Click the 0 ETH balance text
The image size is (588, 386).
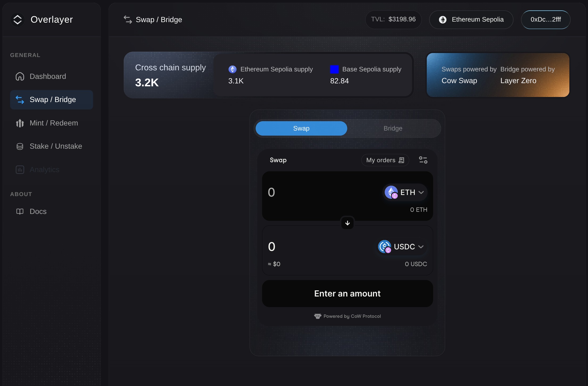[419, 210]
